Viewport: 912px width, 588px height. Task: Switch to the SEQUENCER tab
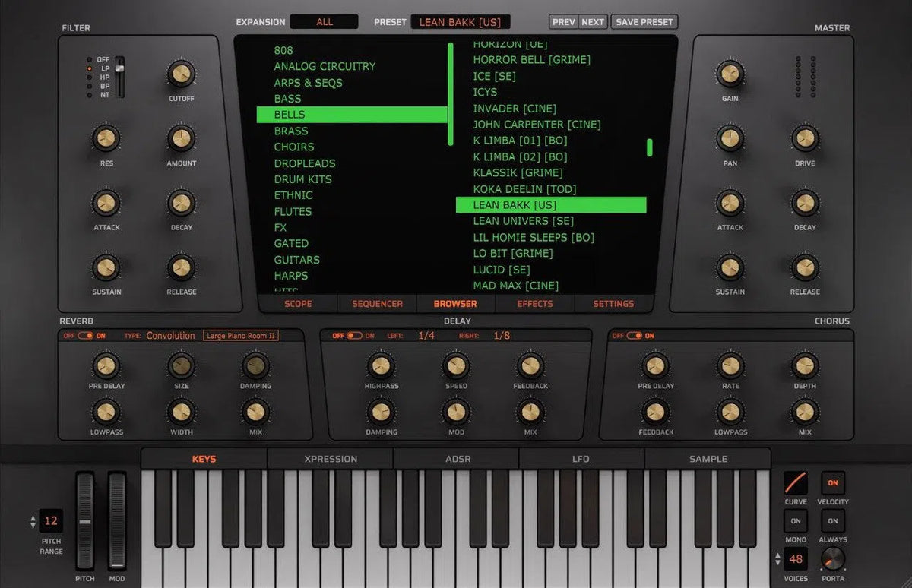tap(377, 303)
